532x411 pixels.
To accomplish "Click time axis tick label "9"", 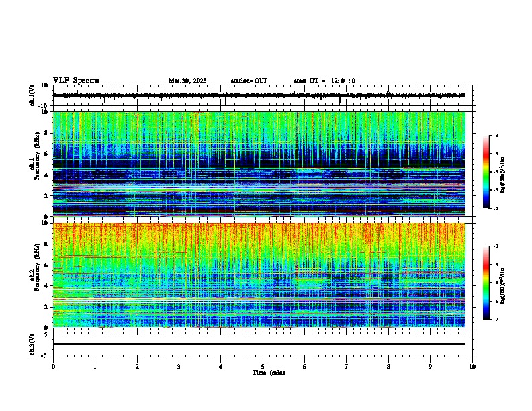I will click(430, 367).
